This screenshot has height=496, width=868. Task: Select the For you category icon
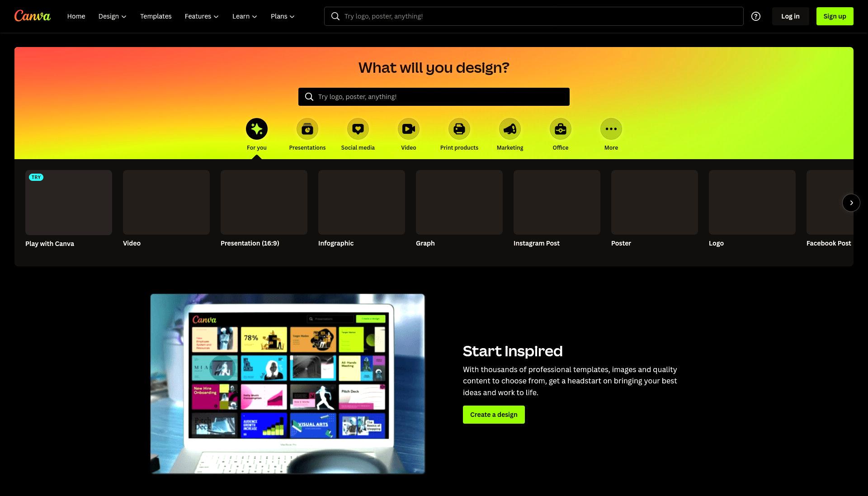257,129
